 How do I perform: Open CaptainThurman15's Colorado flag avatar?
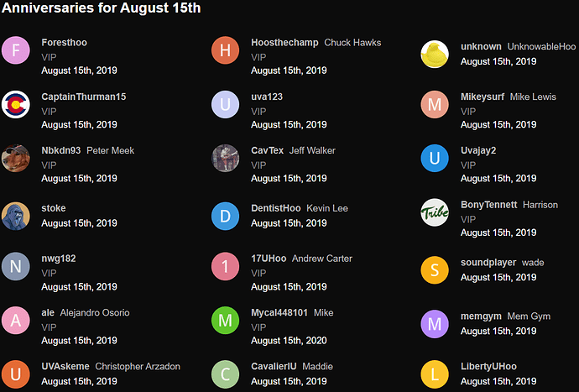pos(16,105)
